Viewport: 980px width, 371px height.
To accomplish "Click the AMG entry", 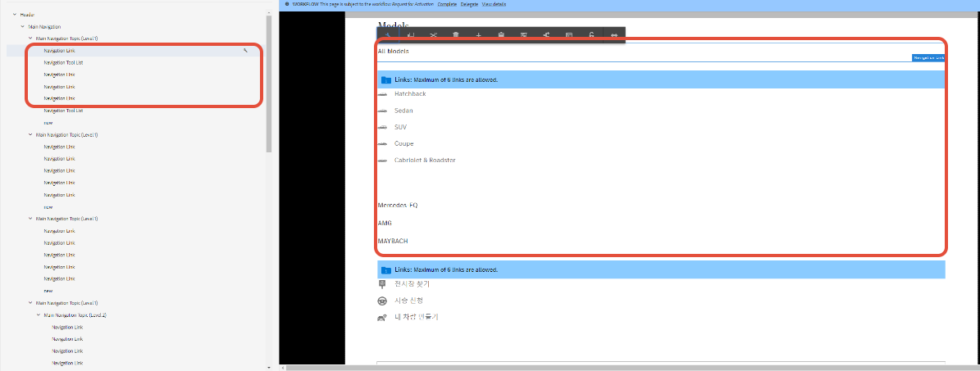I will coord(385,223).
